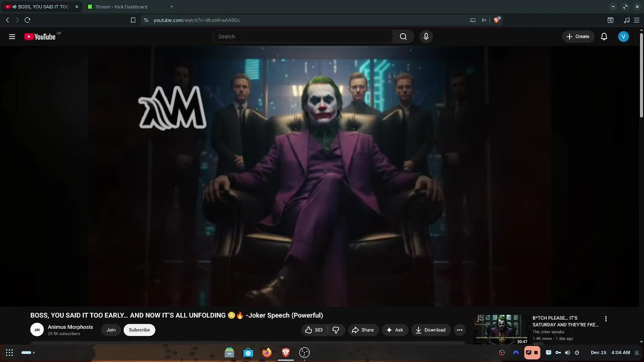
Task: Open OBS Studio from the taskbar
Action: click(304, 352)
